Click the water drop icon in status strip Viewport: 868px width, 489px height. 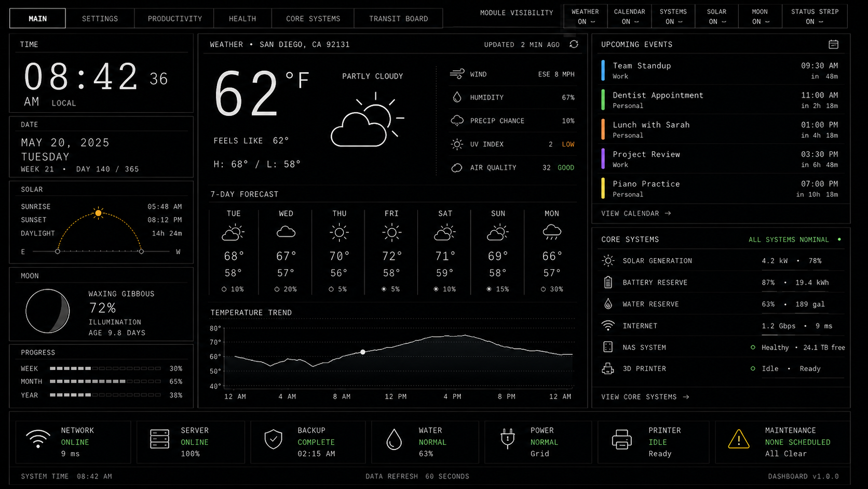click(x=395, y=440)
